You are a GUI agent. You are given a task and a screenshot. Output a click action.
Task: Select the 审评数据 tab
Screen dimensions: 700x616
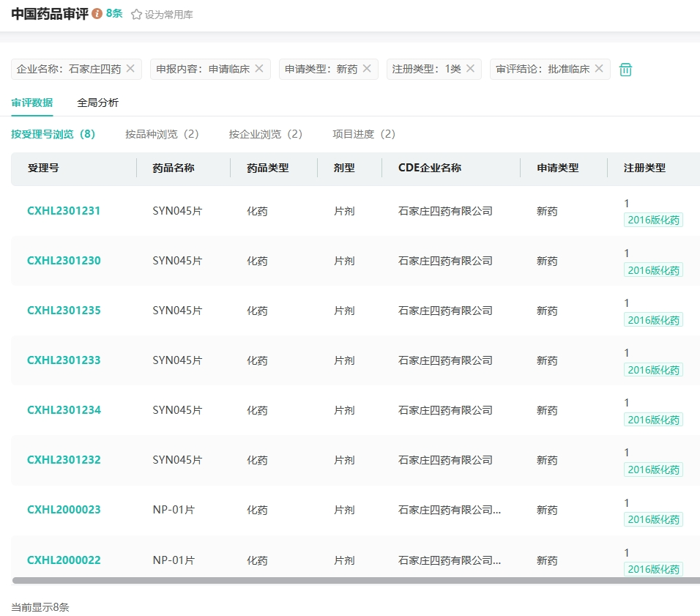tap(32, 103)
